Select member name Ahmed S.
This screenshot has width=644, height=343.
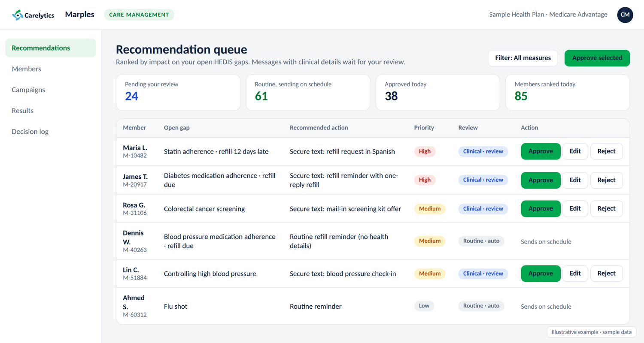point(134,302)
